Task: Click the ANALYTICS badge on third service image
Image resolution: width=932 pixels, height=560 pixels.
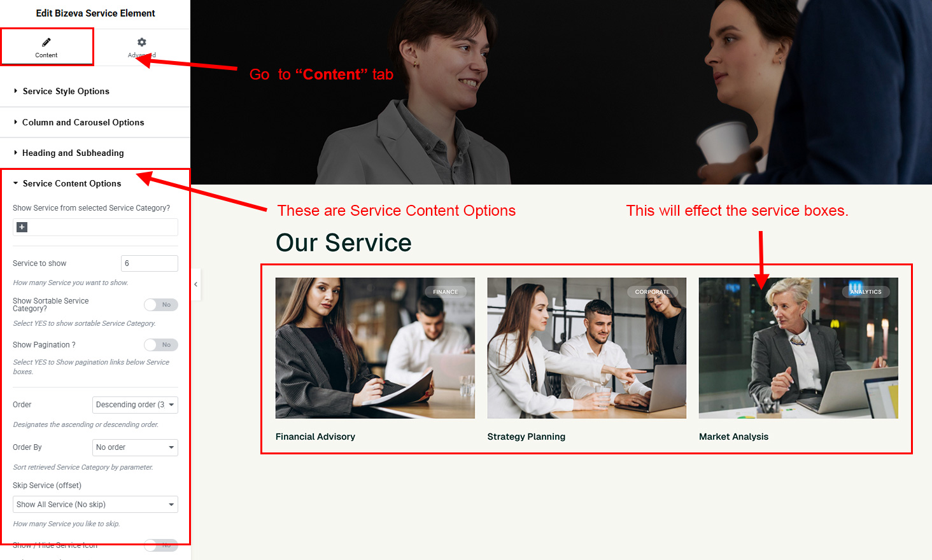Action: tap(865, 292)
